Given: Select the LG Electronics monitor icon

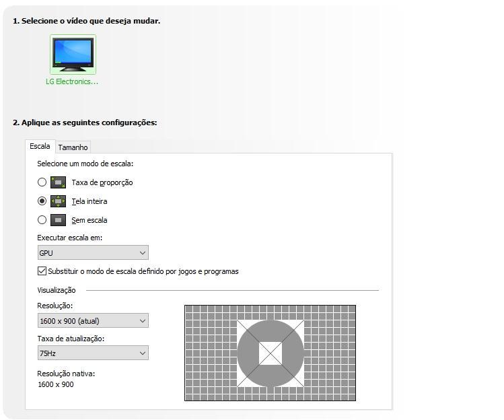Looking at the screenshot, I should 73,55.
